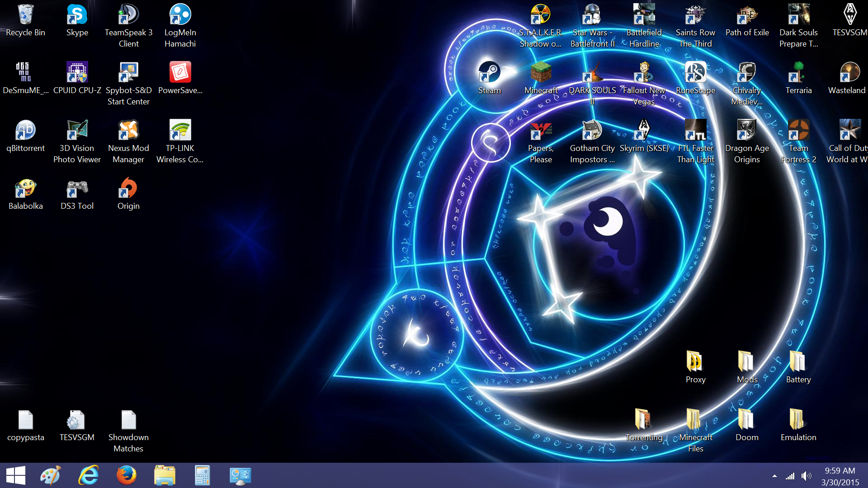
Task: Click the taskbar clock and date
Action: [x=840, y=476]
